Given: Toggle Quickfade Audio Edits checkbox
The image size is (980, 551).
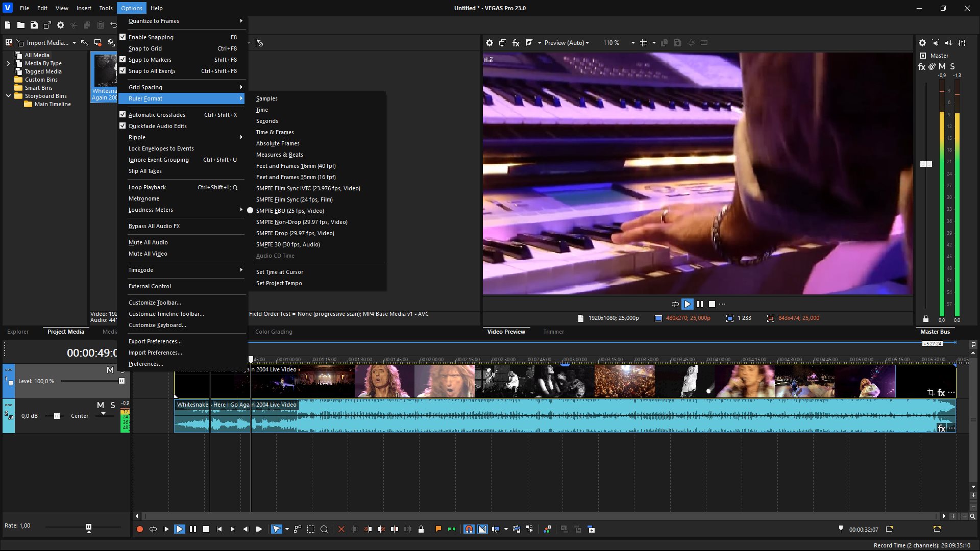Looking at the screenshot, I should (157, 126).
